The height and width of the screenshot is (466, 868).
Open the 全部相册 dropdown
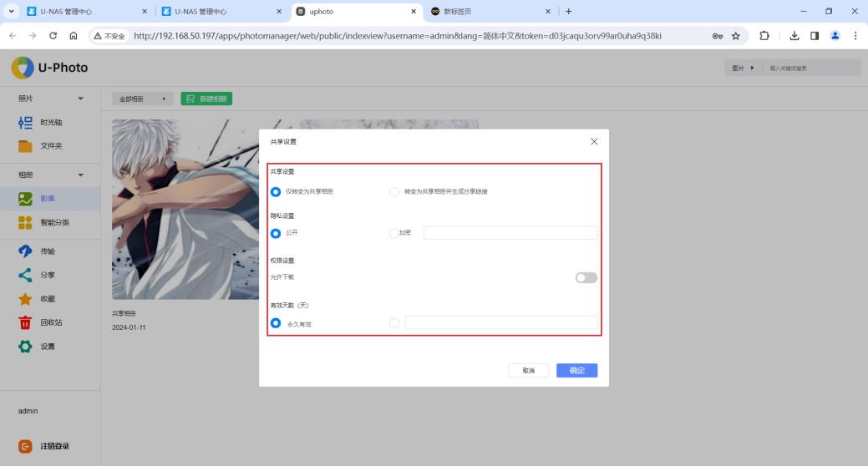coord(142,99)
